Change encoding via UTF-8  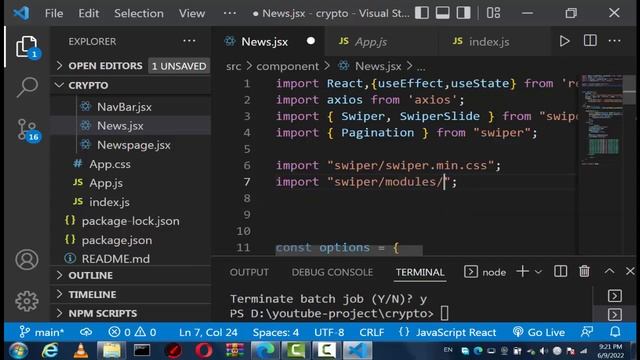point(329,332)
